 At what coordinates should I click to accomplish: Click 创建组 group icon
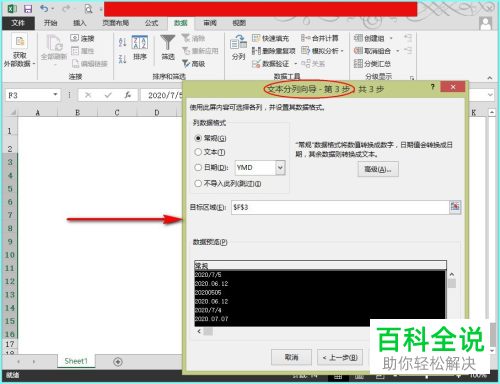pyautogui.click(x=358, y=38)
